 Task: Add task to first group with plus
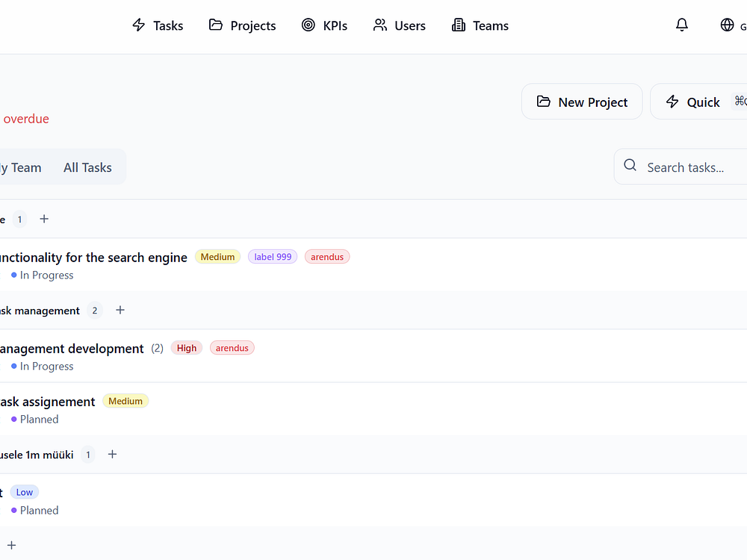(44, 219)
